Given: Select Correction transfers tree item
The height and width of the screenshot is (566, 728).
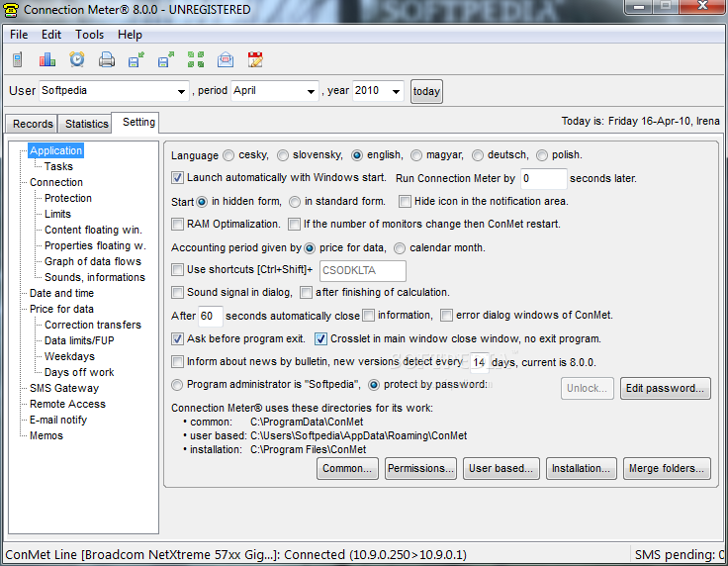Looking at the screenshot, I should click(x=93, y=325).
